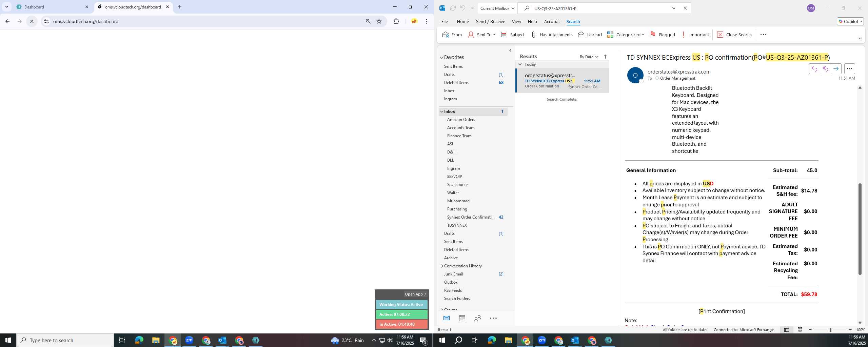
Task: Switch to the Send / Receive tab
Action: tap(490, 21)
